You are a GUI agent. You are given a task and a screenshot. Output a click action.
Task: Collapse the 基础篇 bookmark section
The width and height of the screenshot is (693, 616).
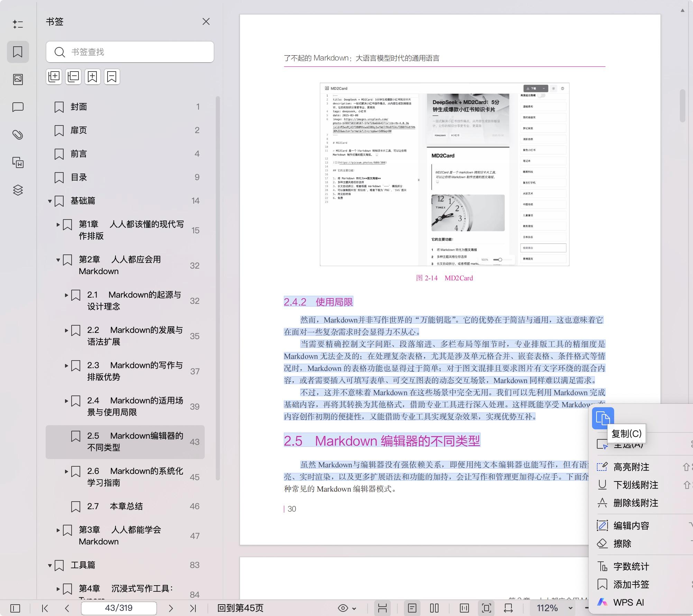pos(49,201)
